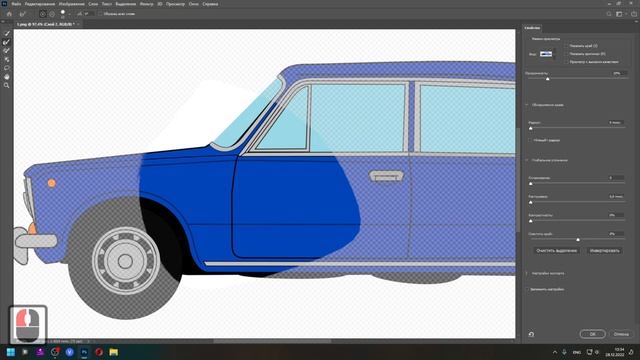Click the Contrast value field
This screenshot has height=360, width=640.
tap(616, 215)
